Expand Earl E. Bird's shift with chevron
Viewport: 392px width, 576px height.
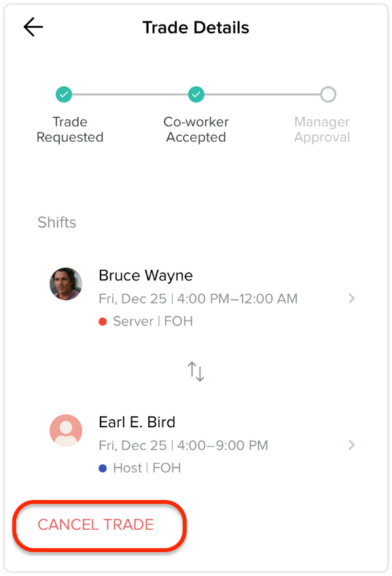[352, 445]
